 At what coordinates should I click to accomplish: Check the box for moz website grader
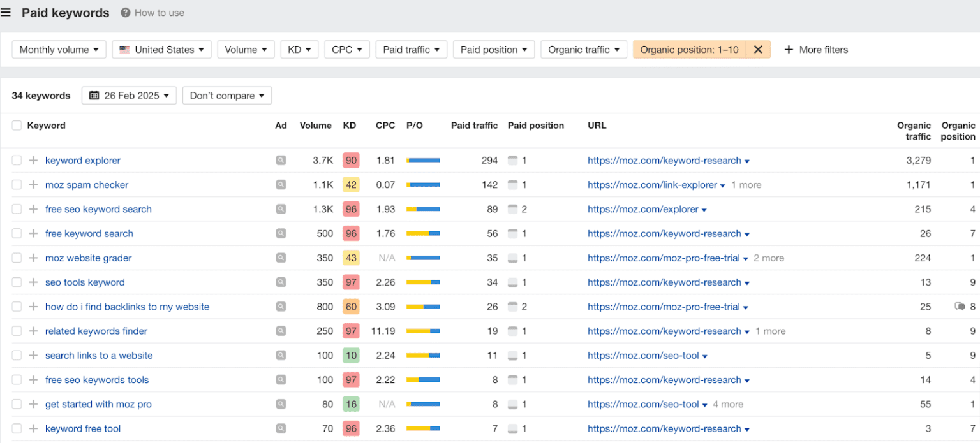pyautogui.click(x=17, y=258)
